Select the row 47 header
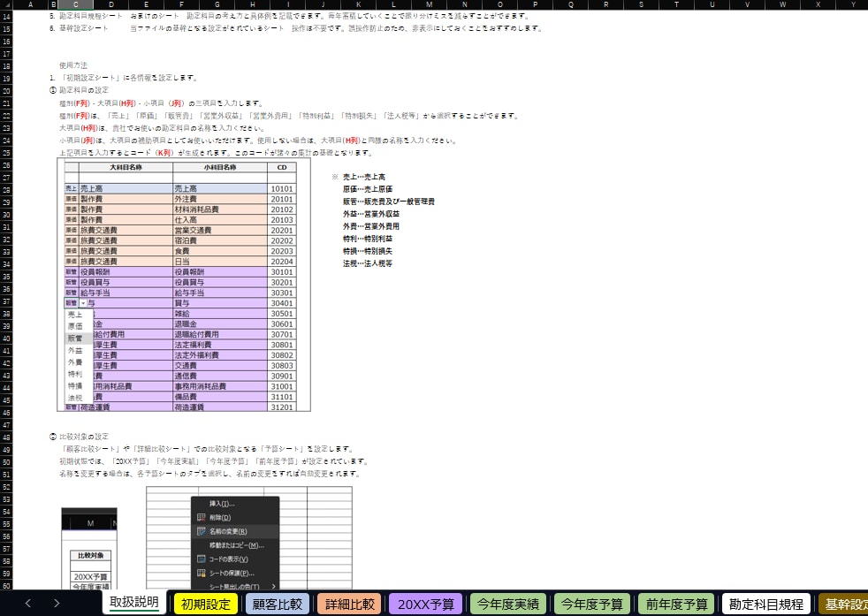Screen dimensions: 868x616 (x=6, y=425)
